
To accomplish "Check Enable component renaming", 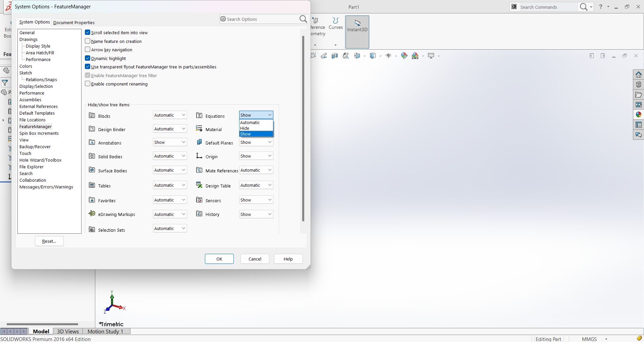I will point(88,84).
